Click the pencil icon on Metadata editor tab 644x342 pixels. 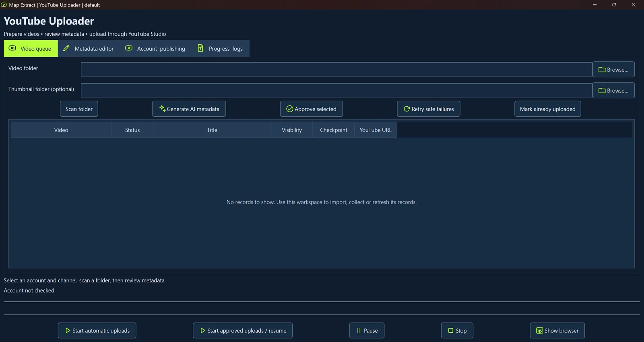[66, 48]
